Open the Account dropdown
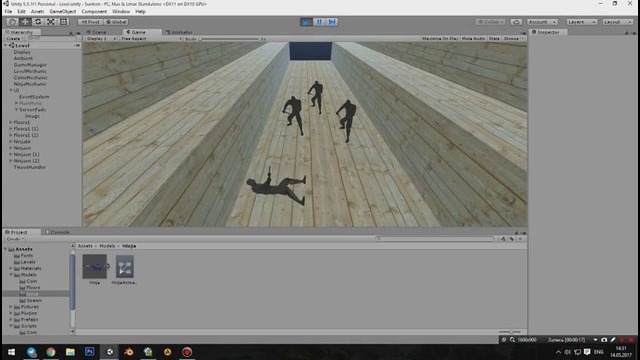The image size is (640, 360). pos(542,22)
